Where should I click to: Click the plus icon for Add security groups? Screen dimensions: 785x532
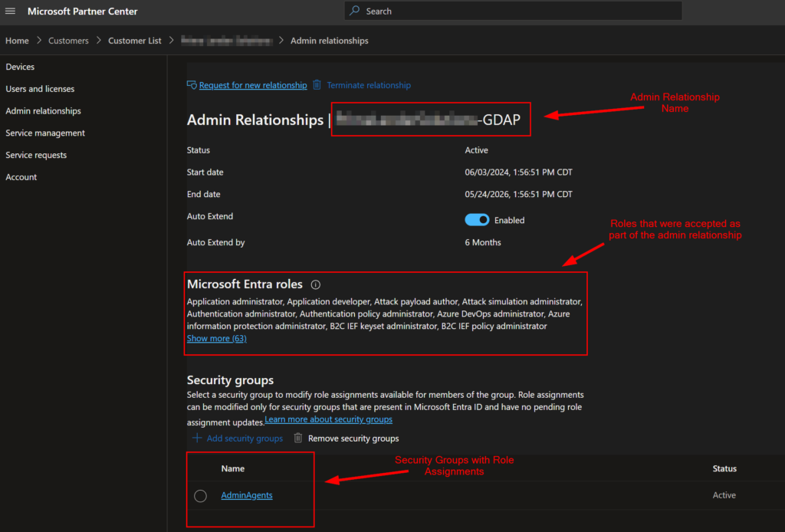(x=197, y=438)
